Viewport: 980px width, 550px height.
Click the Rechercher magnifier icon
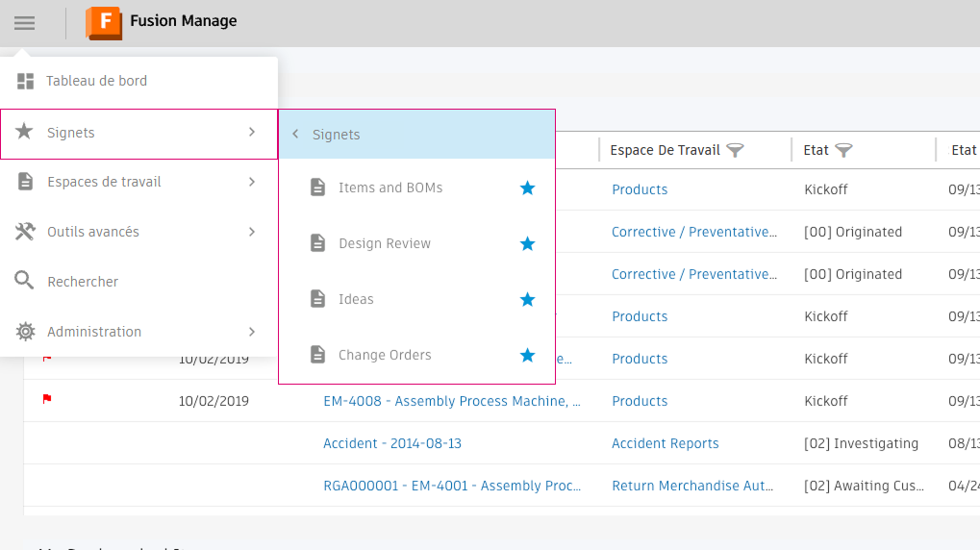pos(25,282)
